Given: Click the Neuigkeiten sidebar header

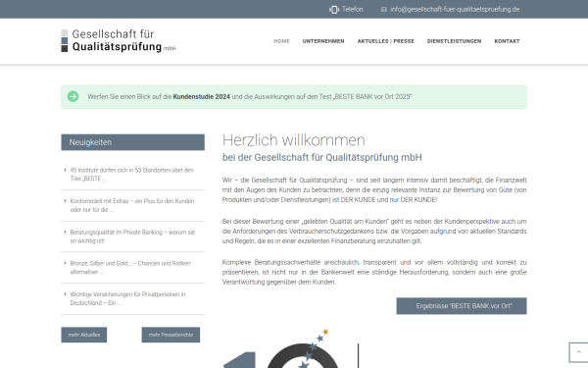Looking at the screenshot, I should click(x=132, y=142).
